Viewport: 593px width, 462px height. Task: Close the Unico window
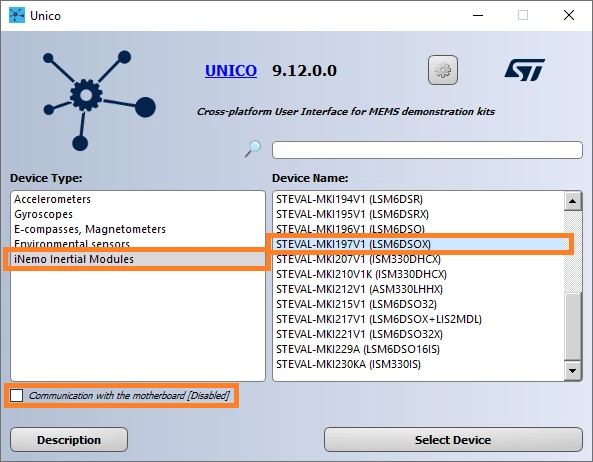point(569,16)
